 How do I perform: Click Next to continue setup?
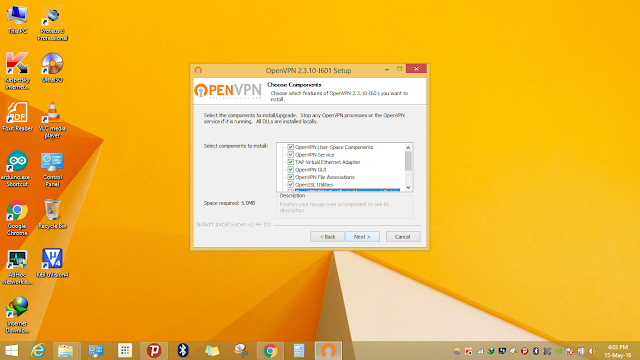(x=362, y=237)
